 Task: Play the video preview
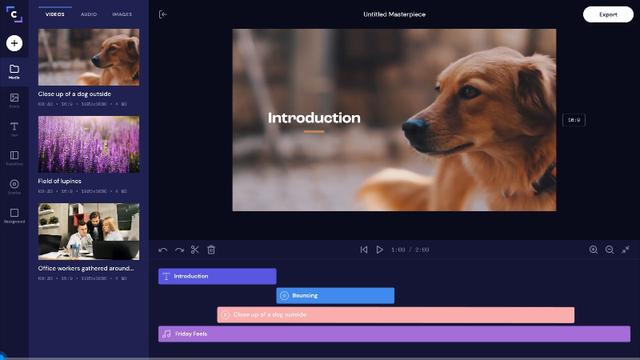(380, 250)
